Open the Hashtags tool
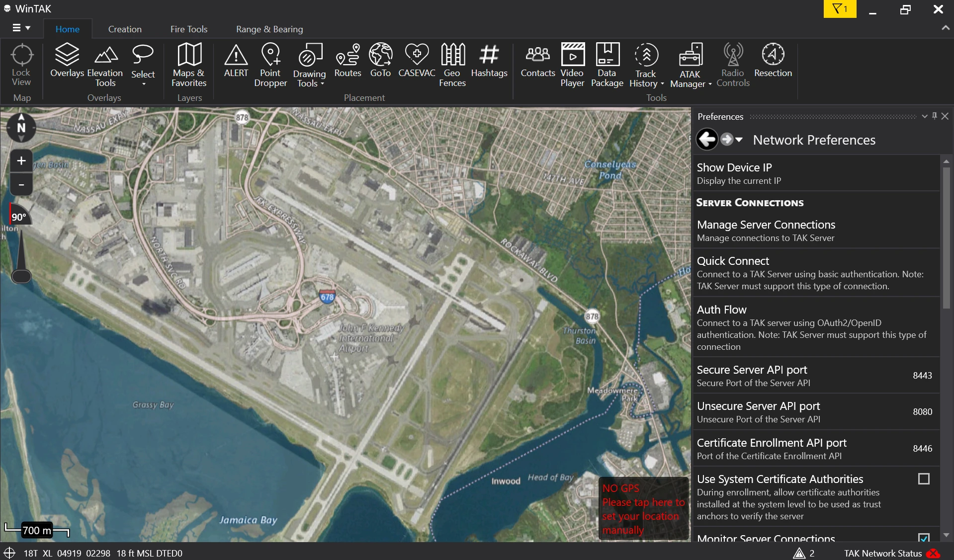This screenshot has width=954, height=560. point(489,61)
